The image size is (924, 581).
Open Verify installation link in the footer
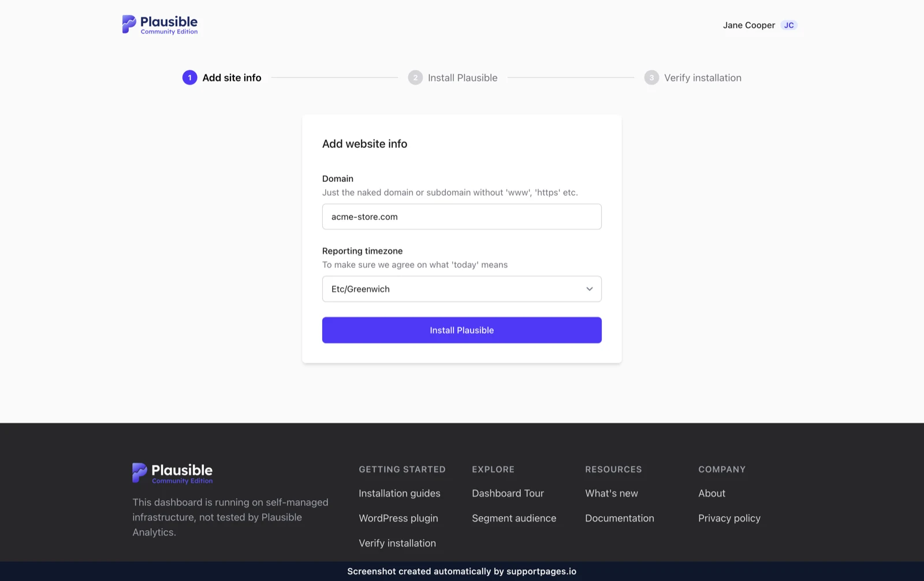tap(397, 543)
